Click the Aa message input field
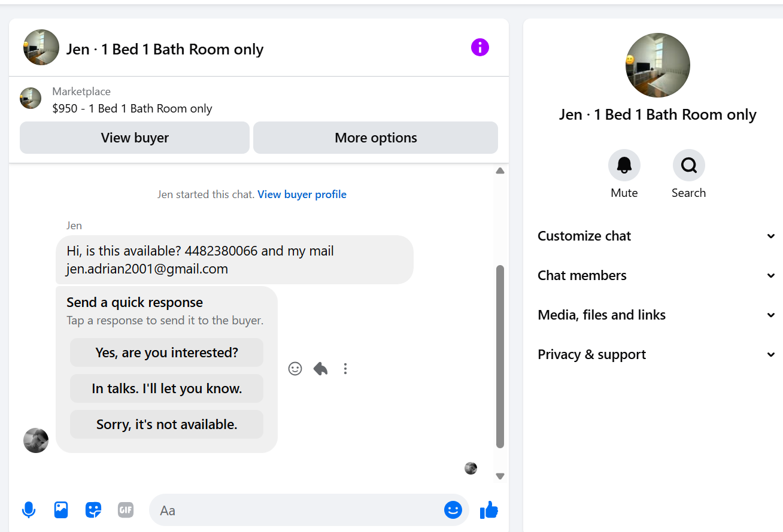Image resolution: width=783 pixels, height=532 pixels. point(296,510)
